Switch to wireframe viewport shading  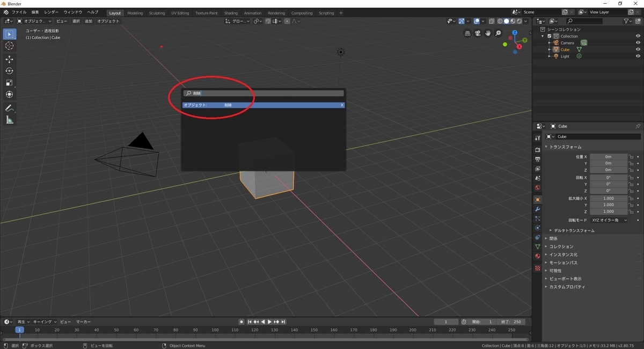(x=500, y=21)
